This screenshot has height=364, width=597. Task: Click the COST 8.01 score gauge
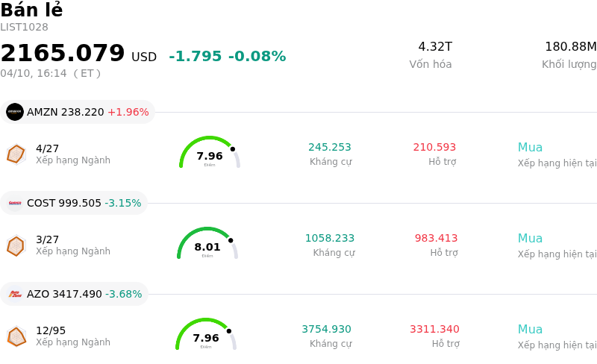[x=207, y=245]
